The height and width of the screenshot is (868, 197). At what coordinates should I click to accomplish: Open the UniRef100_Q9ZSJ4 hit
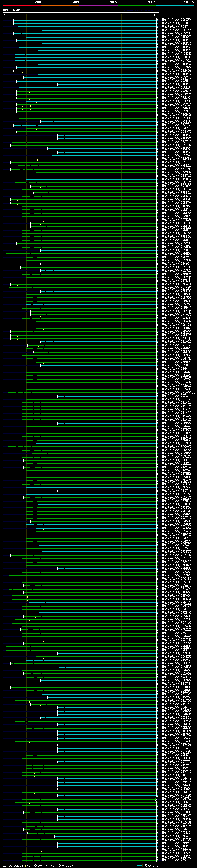177,396
